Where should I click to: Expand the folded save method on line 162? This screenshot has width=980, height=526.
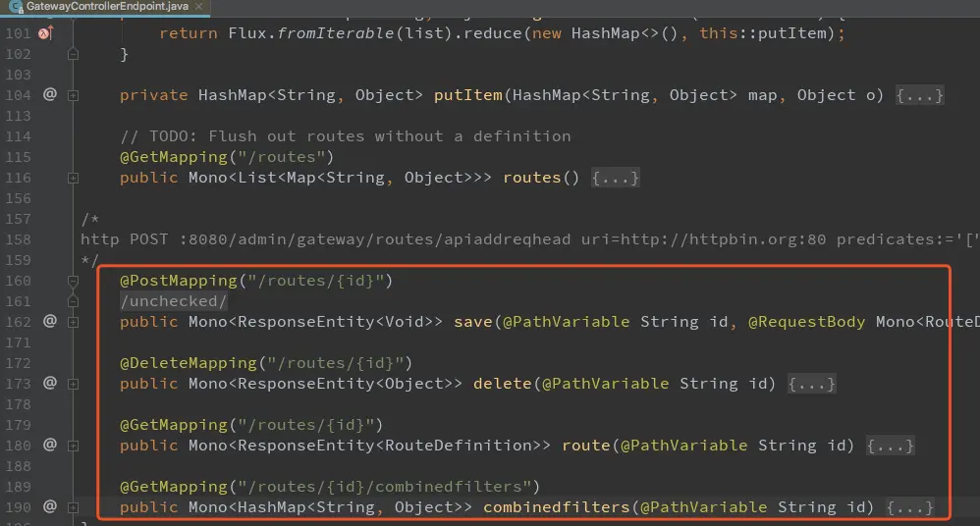(73, 322)
